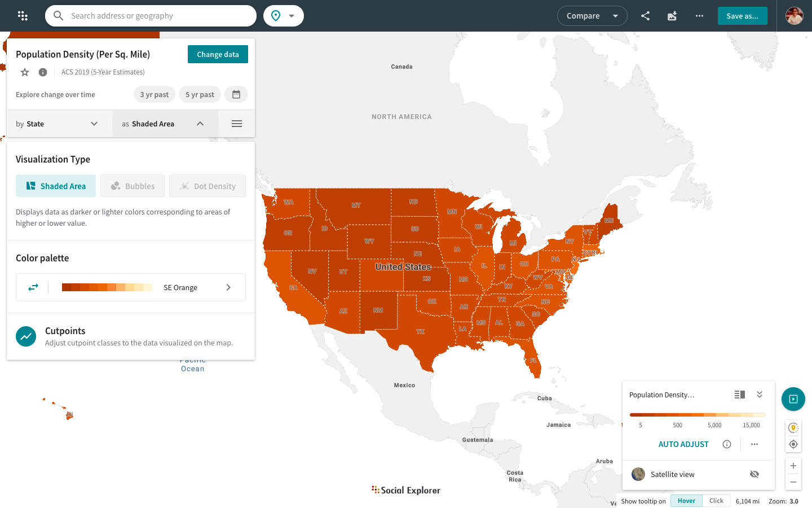Viewport: 812px width, 508px height.
Task: Set tooltip mode to Hover
Action: point(686,501)
